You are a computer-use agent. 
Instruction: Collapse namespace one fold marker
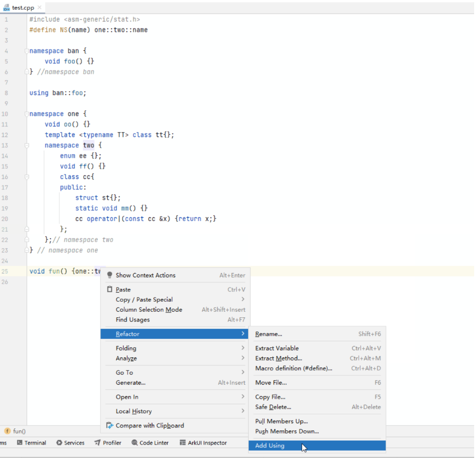[x=27, y=114]
